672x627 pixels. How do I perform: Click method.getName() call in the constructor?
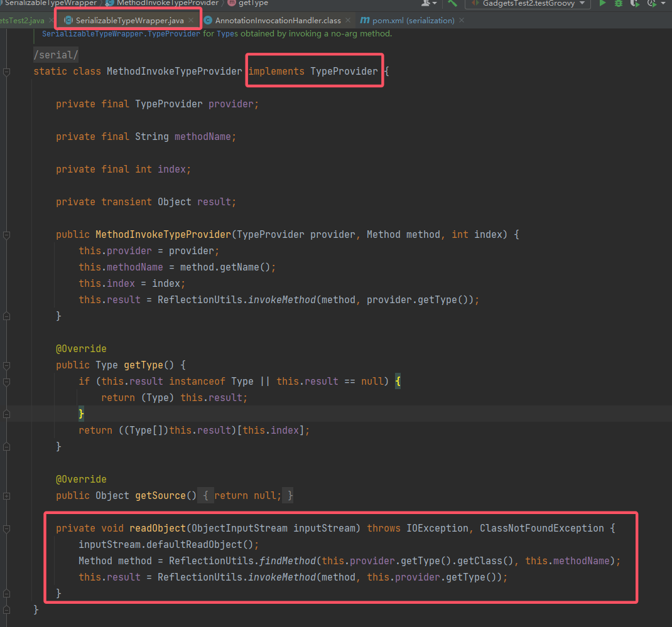pos(225,267)
